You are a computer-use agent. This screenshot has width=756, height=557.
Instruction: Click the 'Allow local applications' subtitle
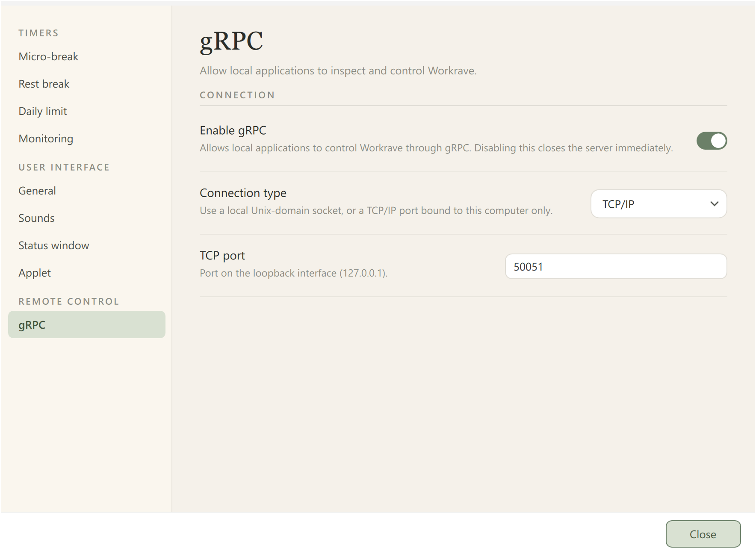tap(338, 71)
